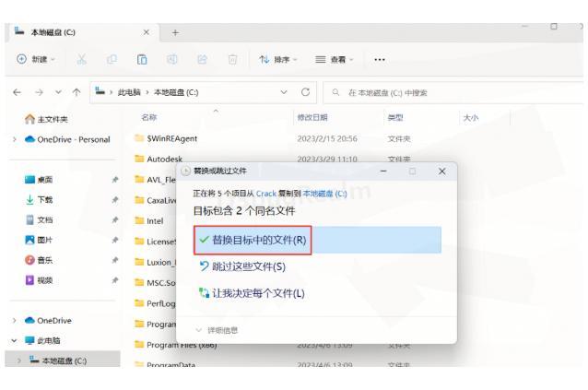The height and width of the screenshot is (390, 588).
Task: Open 桌面 Desktop in quick access
Action: [39, 180]
